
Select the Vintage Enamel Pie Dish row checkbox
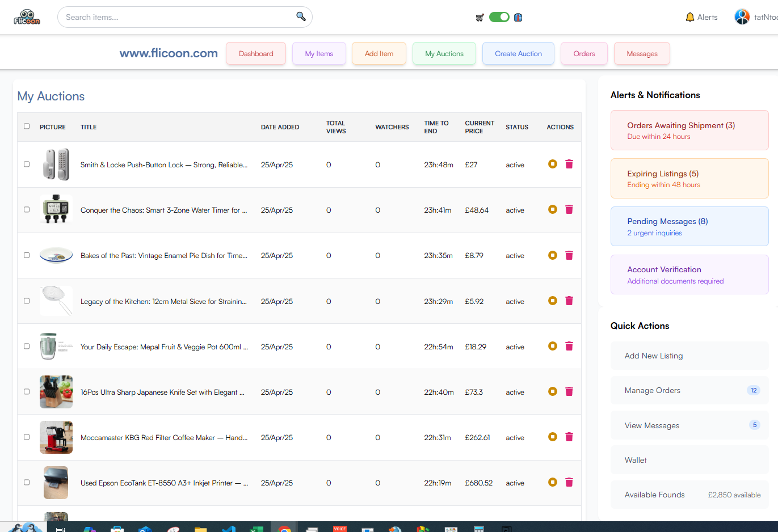coord(27,255)
